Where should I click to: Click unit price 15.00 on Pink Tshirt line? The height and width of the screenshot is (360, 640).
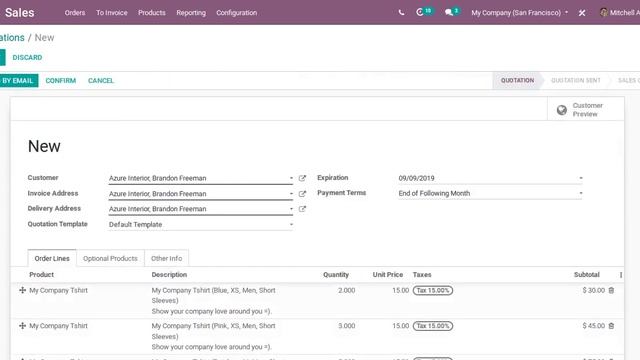[x=400, y=326]
